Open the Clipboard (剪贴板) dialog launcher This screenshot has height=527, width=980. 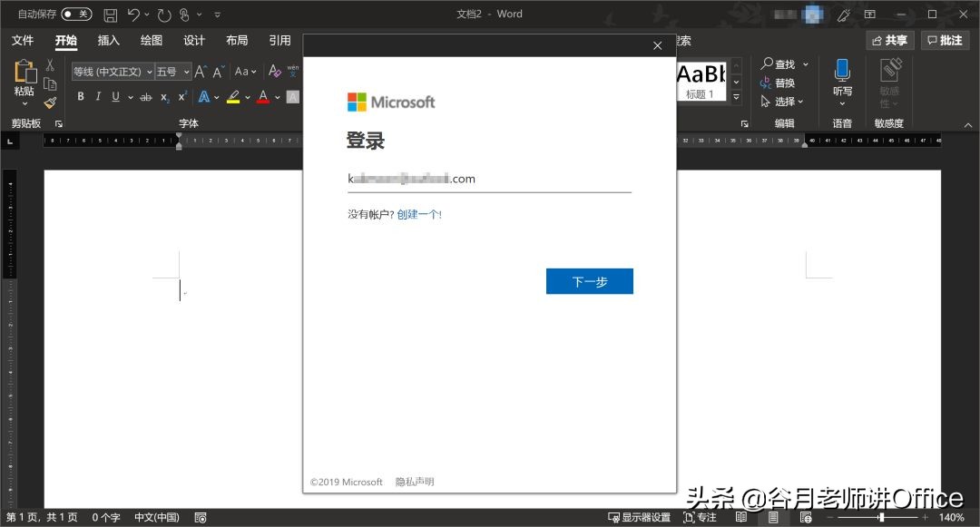(59, 123)
